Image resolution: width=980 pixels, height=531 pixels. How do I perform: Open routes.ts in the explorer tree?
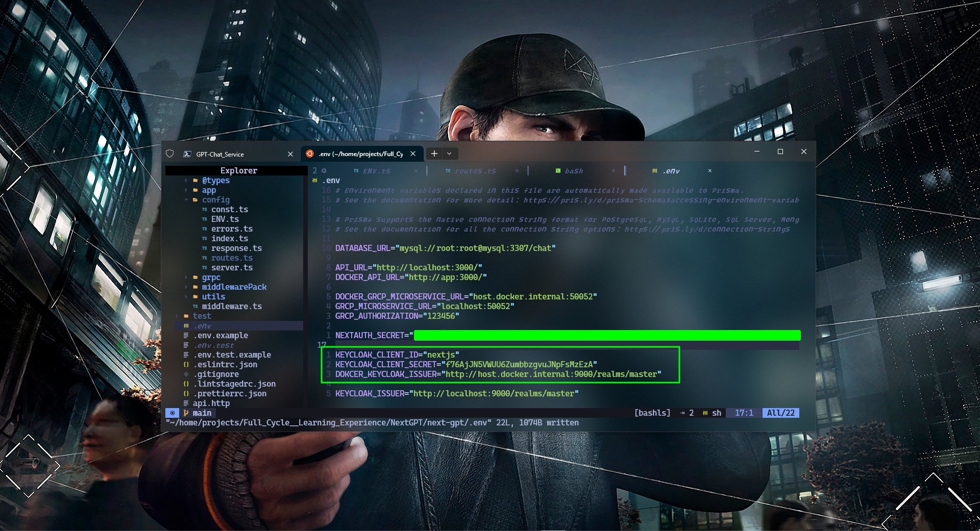point(232,258)
